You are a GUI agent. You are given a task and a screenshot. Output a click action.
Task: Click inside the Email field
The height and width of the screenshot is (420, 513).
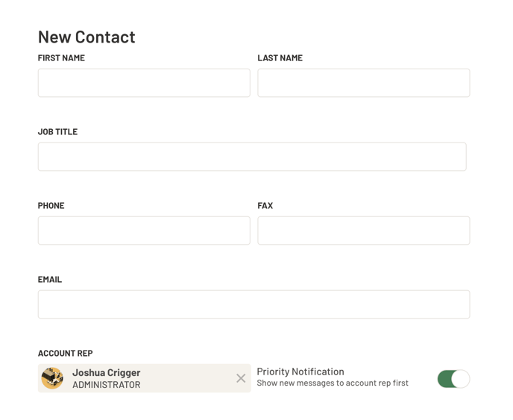tap(254, 304)
